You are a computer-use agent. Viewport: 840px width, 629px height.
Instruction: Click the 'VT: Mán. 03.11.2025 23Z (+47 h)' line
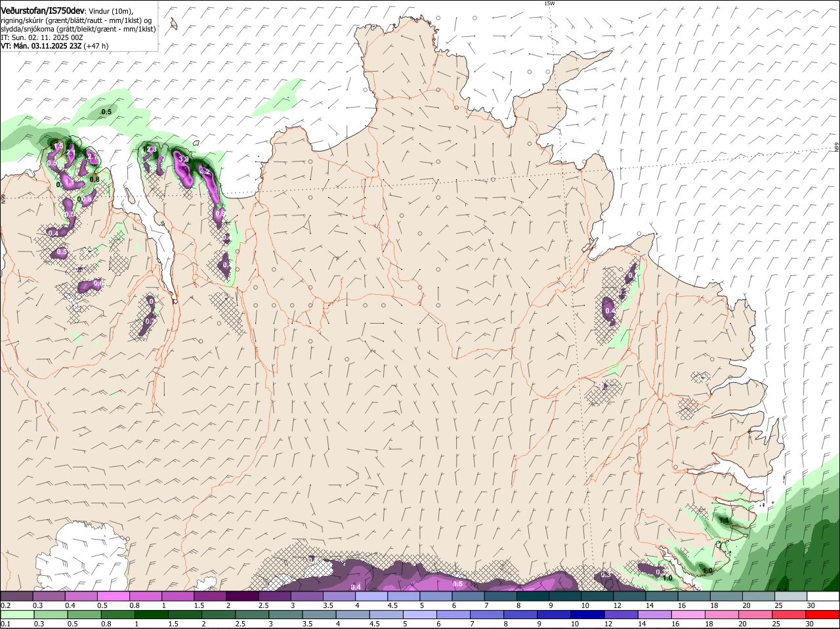click(x=54, y=46)
